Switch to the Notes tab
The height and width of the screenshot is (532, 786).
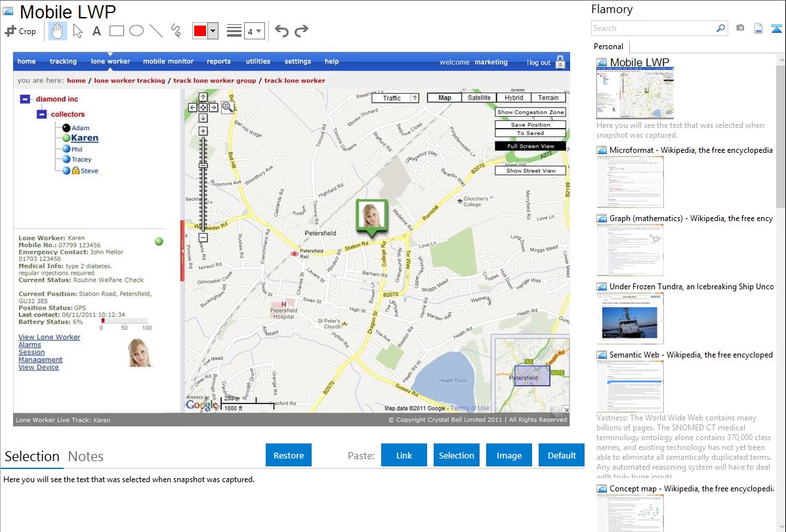tap(86, 457)
